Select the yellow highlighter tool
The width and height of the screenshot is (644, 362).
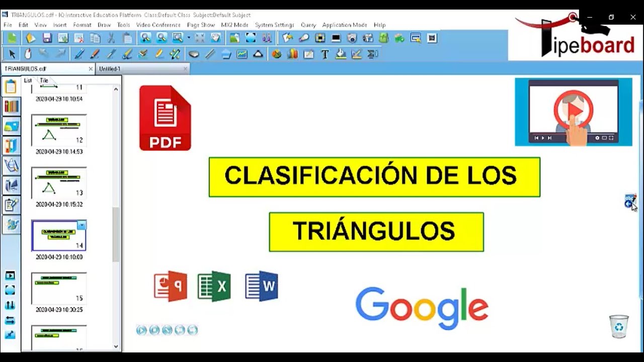click(x=159, y=54)
